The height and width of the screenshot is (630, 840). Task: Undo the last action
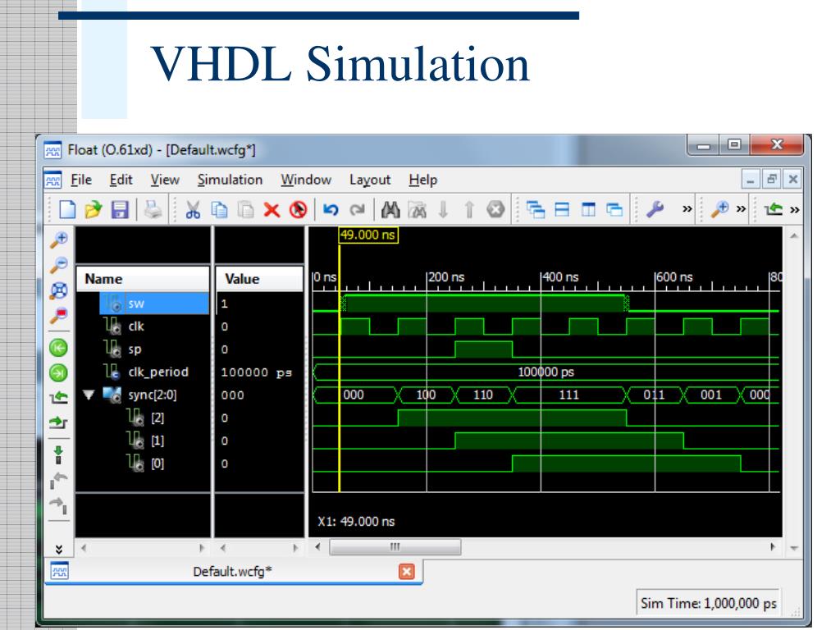click(331, 209)
